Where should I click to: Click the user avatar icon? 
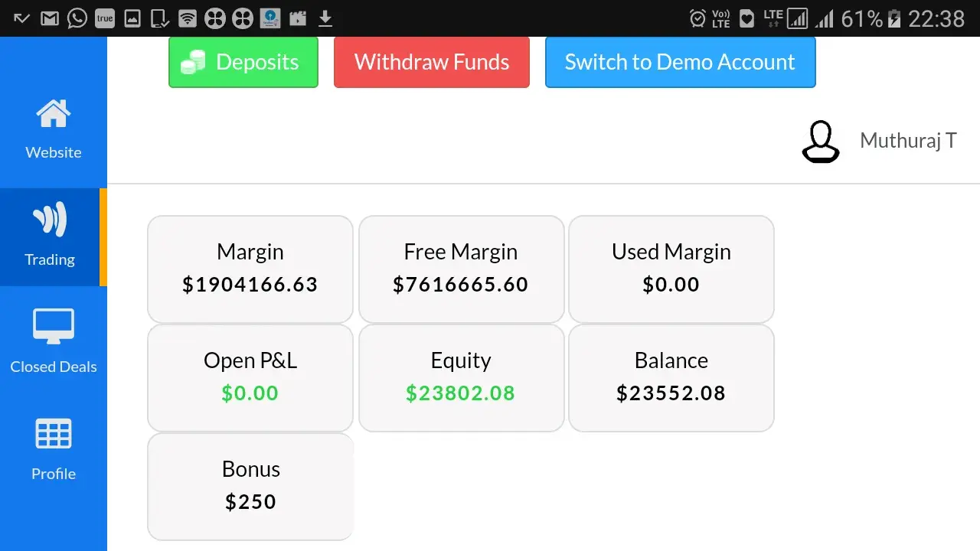pyautogui.click(x=820, y=142)
